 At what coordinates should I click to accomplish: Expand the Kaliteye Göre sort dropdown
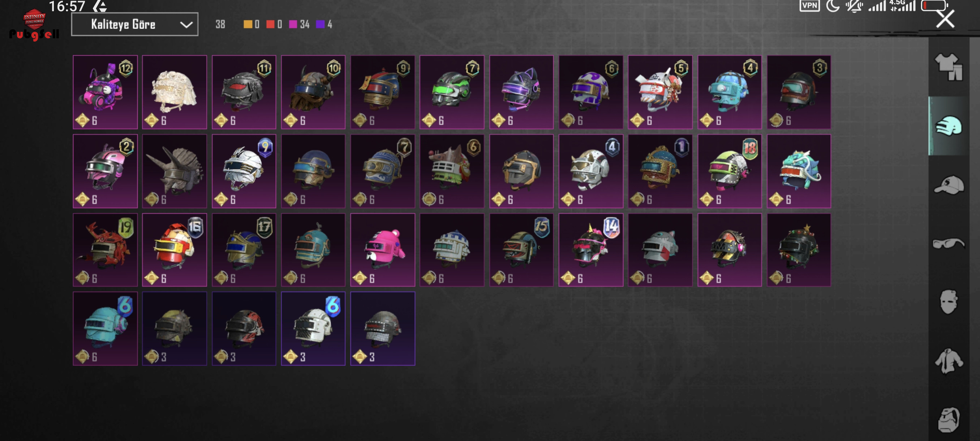(x=135, y=24)
